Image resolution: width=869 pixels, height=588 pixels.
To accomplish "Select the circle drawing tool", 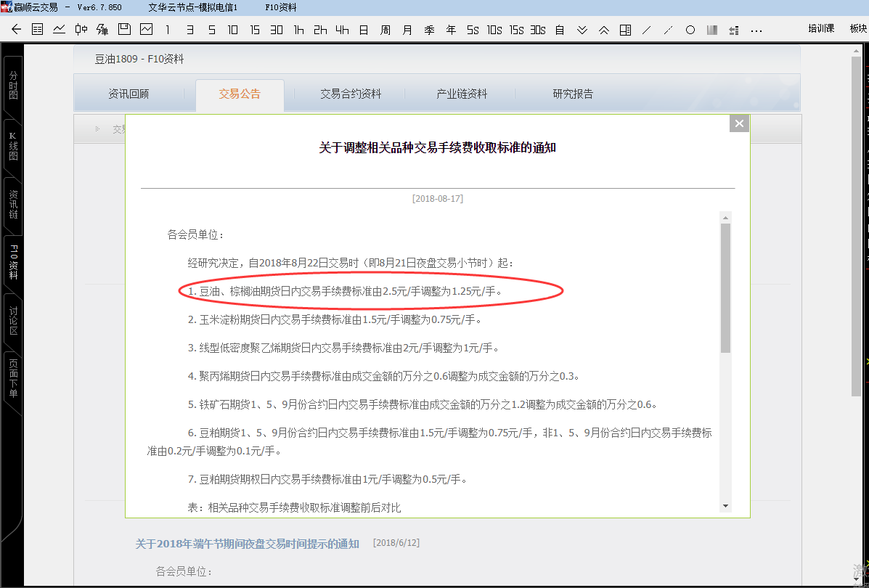I will [690, 30].
